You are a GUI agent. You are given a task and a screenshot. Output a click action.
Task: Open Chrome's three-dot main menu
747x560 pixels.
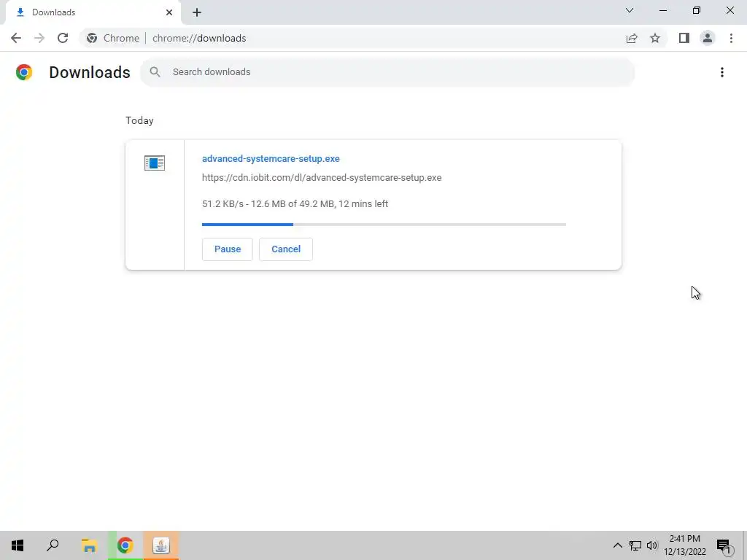pos(731,38)
